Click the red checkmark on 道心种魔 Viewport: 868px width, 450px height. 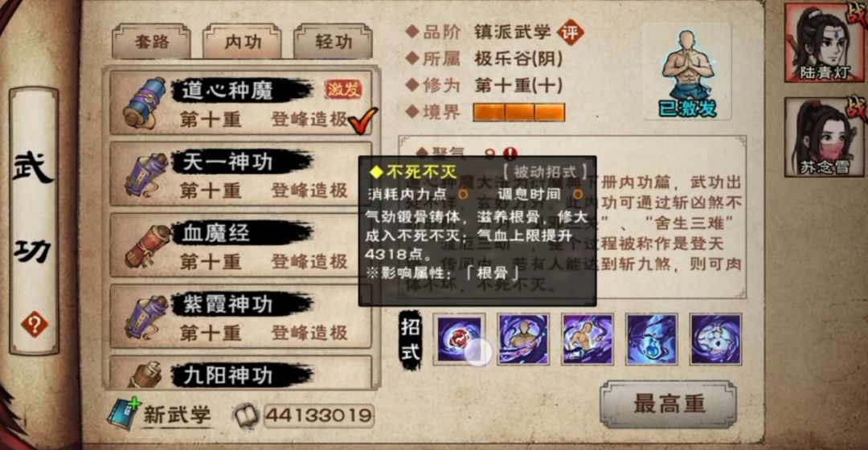pos(362,120)
